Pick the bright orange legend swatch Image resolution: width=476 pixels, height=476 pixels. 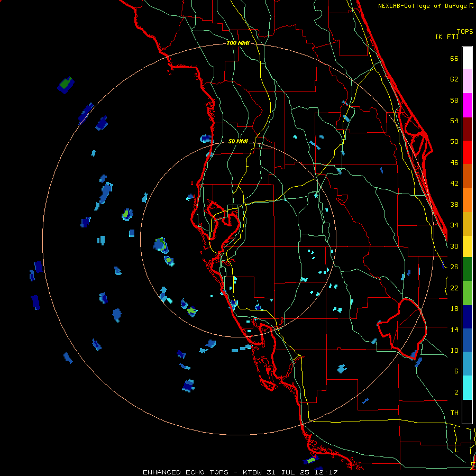(467, 200)
